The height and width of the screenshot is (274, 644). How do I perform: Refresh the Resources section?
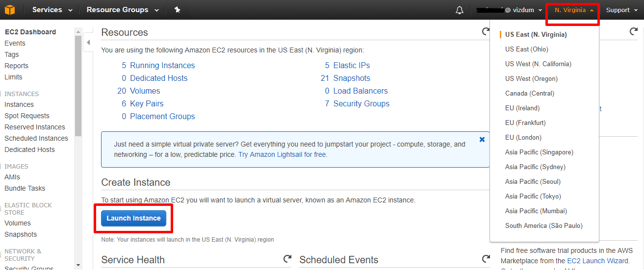click(x=486, y=32)
